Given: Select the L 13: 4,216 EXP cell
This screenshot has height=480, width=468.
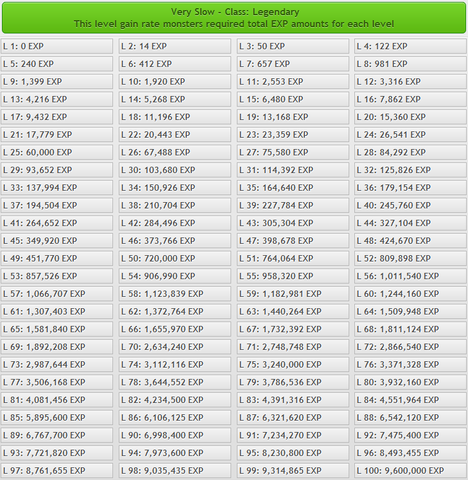Looking at the screenshot, I should click(57, 99).
